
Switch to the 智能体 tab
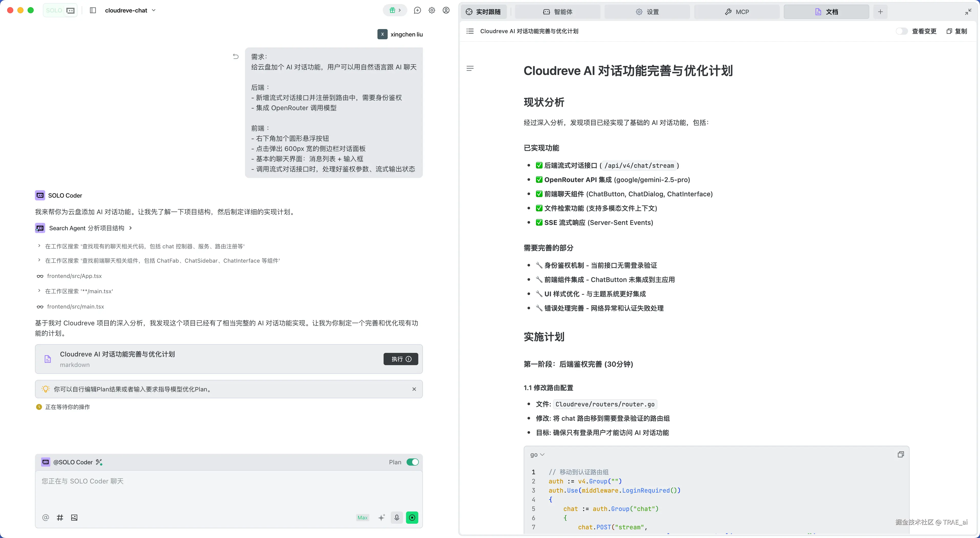tap(558, 12)
